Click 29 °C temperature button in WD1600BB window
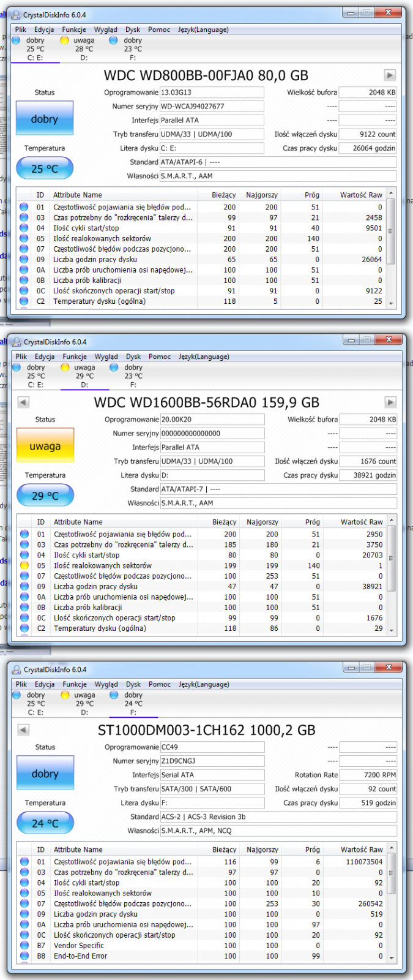 point(45,496)
